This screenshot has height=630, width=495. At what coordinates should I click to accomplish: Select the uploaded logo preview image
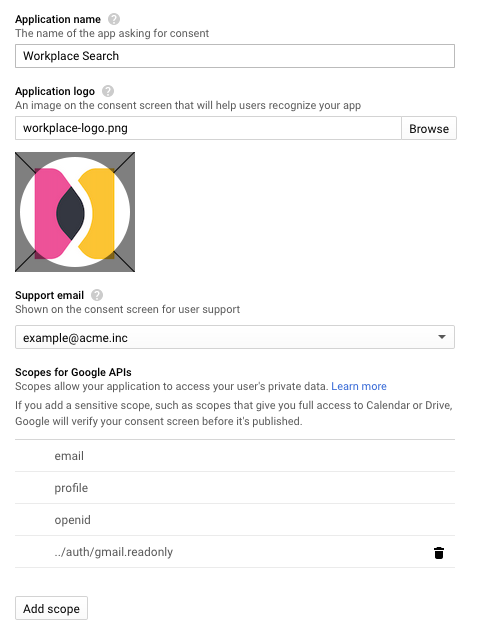click(x=75, y=212)
